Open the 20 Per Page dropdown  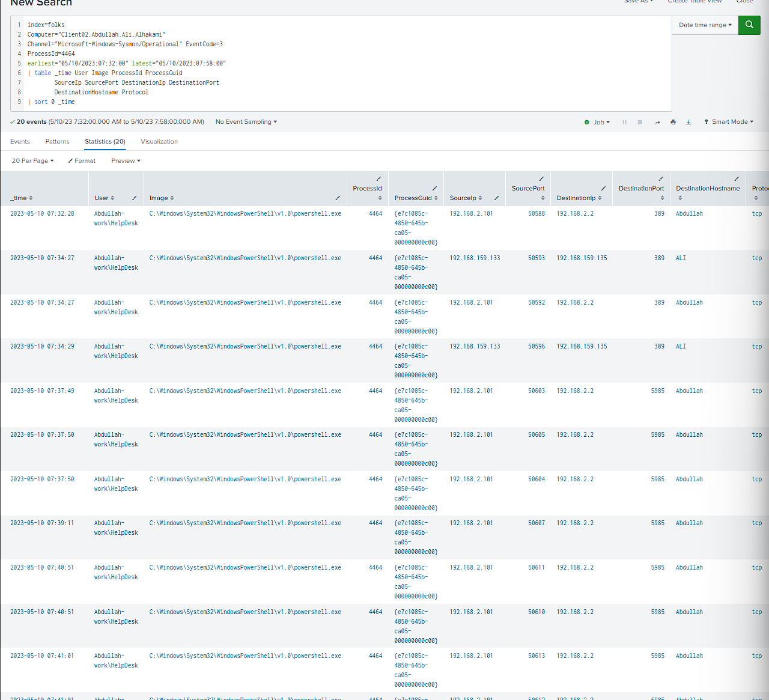[33, 161]
